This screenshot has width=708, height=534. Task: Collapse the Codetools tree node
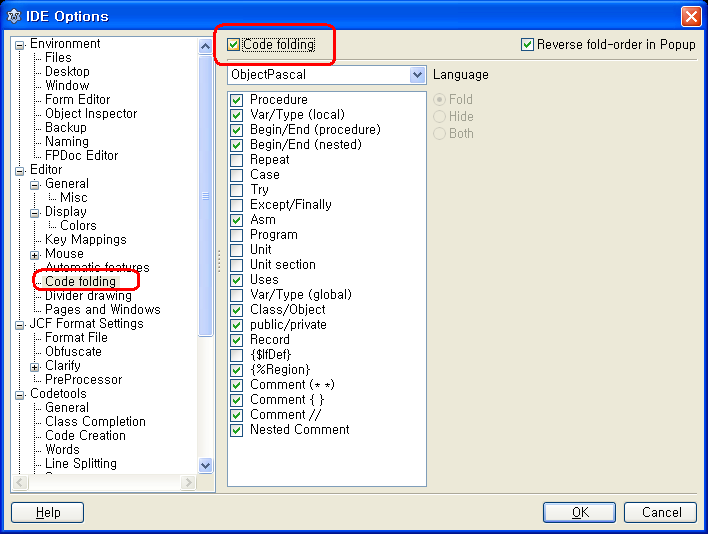19,395
